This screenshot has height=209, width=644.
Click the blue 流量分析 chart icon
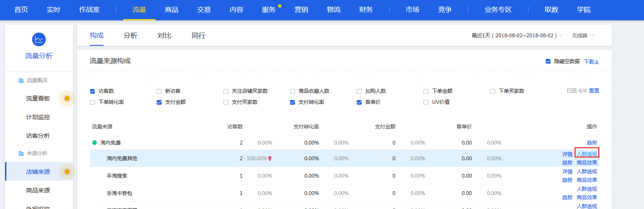(x=39, y=39)
